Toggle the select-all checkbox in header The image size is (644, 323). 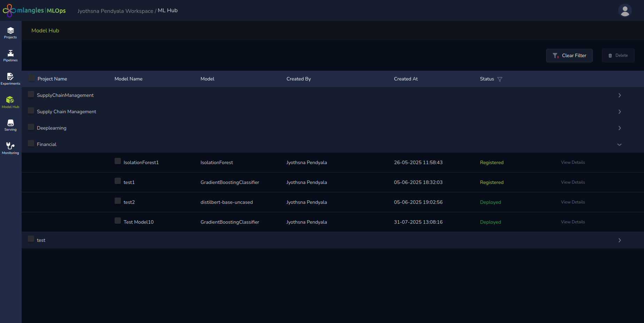[x=32, y=78]
